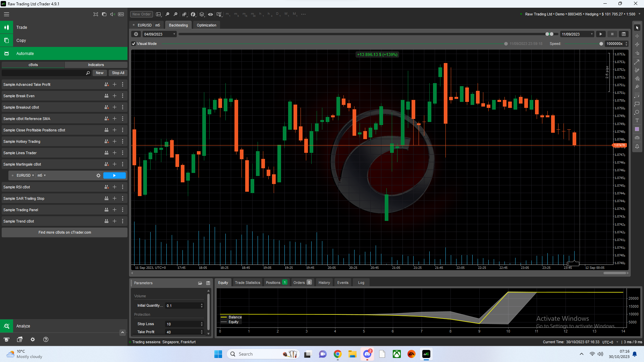
Task: Select the W1 timeframe toolbar button
Action: (286, 14)
